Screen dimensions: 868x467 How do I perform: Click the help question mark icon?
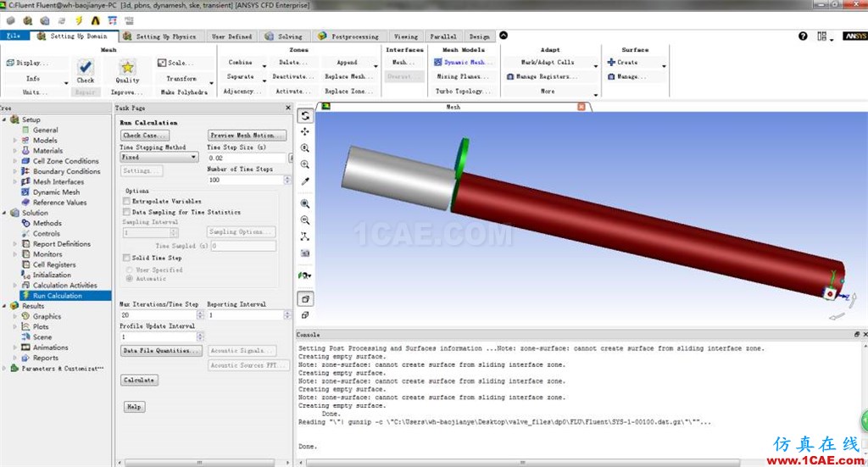coord(803,36)
